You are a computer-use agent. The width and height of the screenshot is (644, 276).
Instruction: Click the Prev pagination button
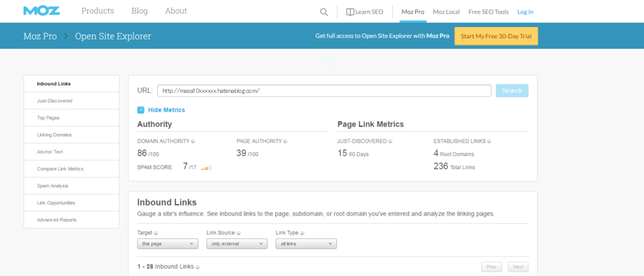492,267
